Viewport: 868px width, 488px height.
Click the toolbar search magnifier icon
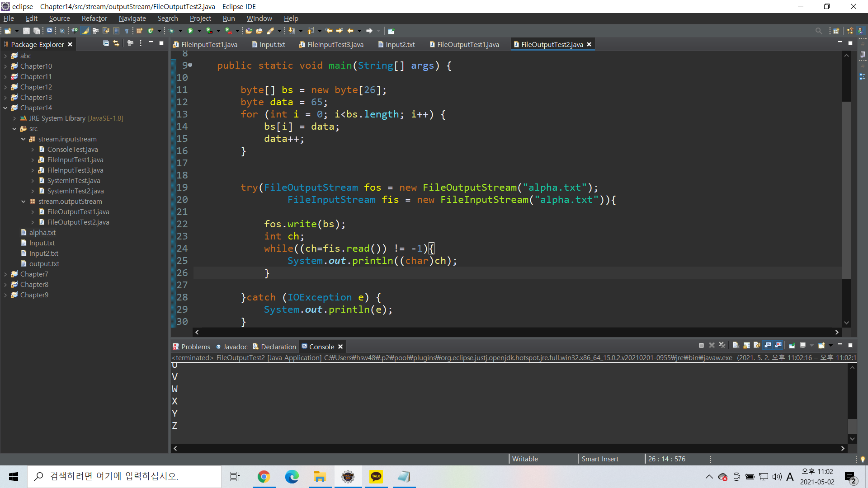[x=818, y=31]
